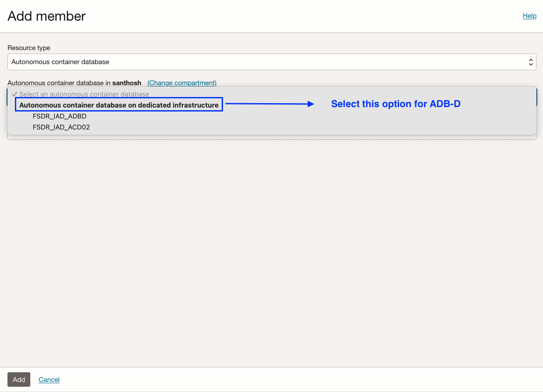Viewport: 543px width, 392px height.
Task: Select FSDR_IAD_ACD02 from the list
Action: (61, 127)
